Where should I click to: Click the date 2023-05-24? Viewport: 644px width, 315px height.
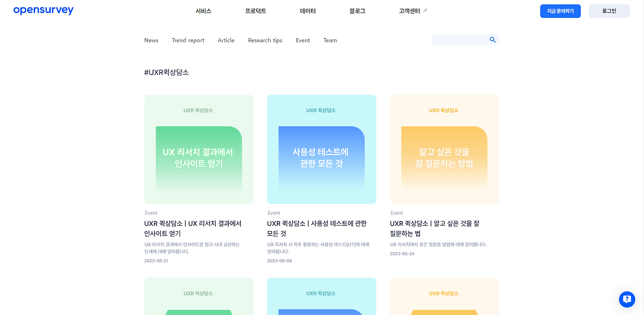(x=402, y=254)
